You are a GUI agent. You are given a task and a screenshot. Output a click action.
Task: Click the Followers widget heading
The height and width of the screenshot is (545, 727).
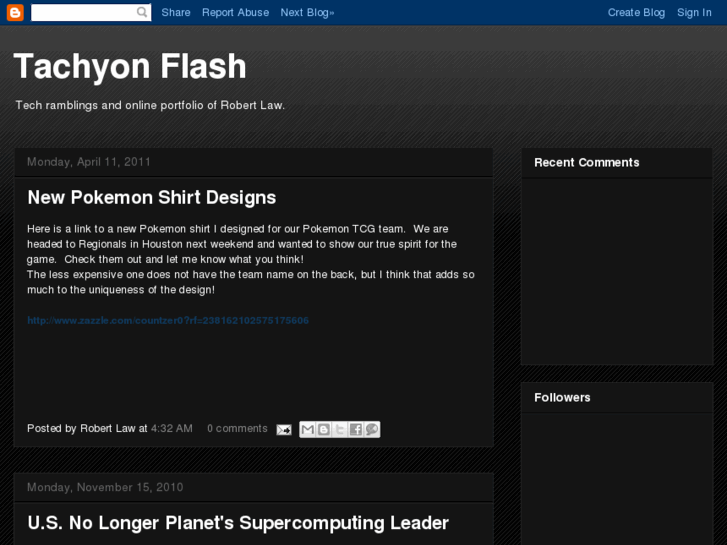coord(562,398)
